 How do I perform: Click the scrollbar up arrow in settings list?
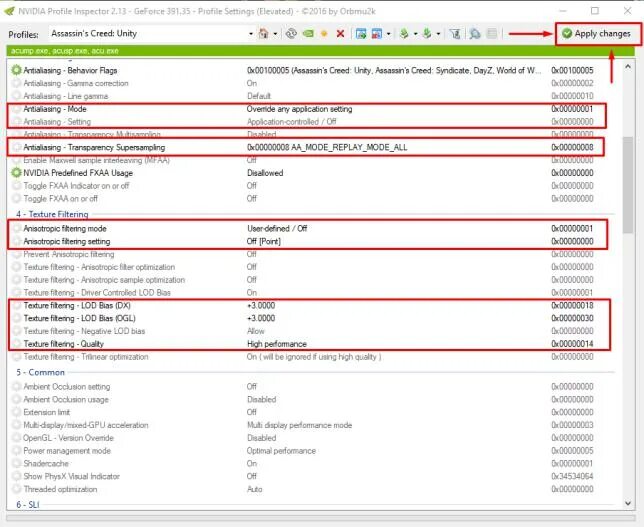point(628,66)
